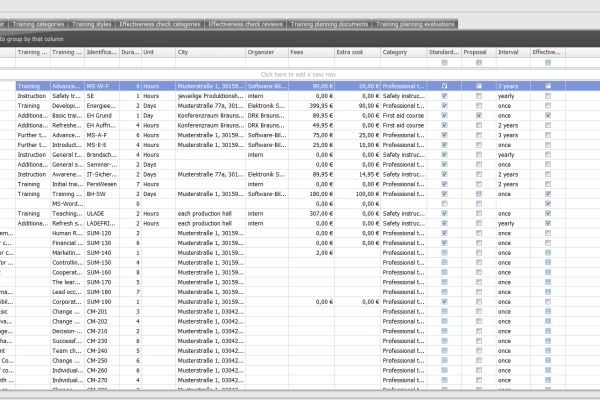Viewport: 600px width, 400px height.
Task: Toggle Proposal checkbox in BH-SW row
Action: pyautogui.click(x=479, y=194)
